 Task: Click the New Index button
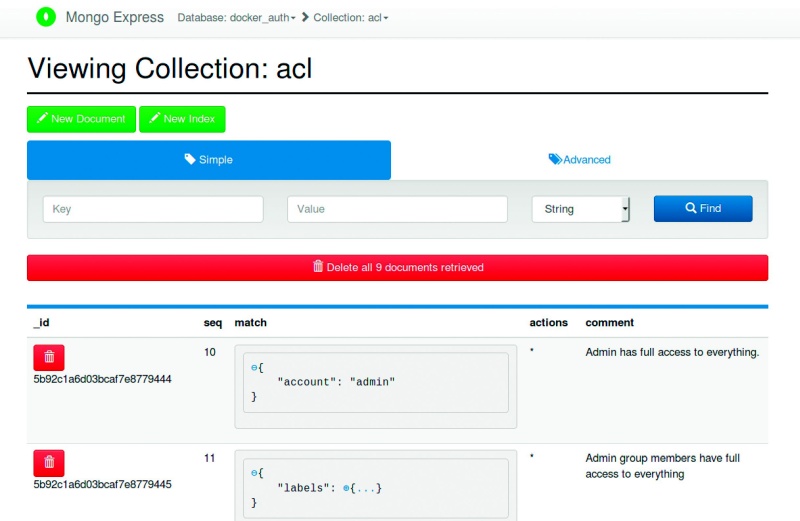click(182, 119)
